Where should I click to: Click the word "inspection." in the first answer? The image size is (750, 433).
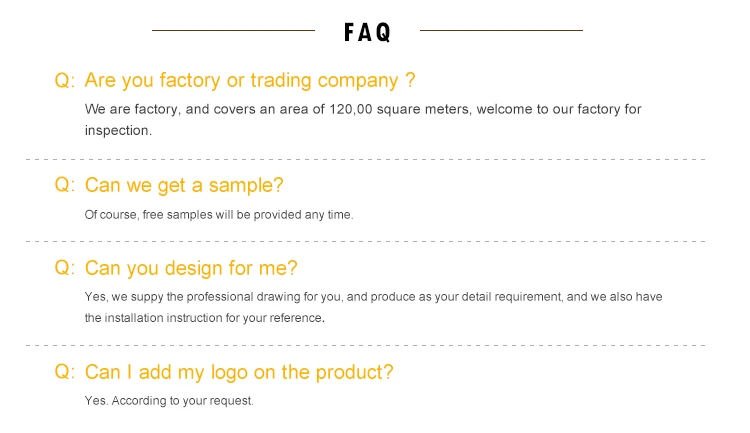pos(118,130)
